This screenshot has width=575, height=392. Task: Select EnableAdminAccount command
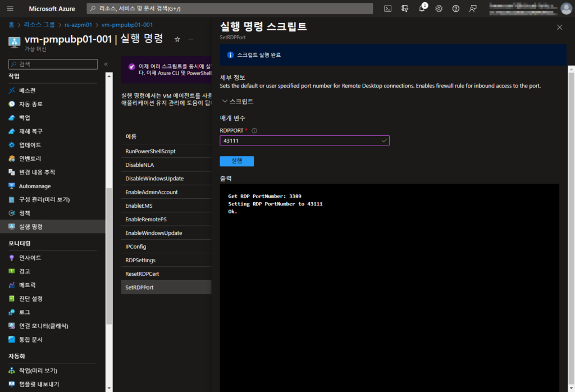coord(166,192)
